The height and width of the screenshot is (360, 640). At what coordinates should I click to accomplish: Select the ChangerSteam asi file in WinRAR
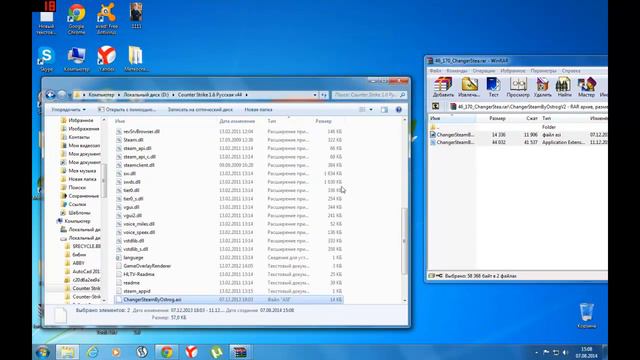518,134
